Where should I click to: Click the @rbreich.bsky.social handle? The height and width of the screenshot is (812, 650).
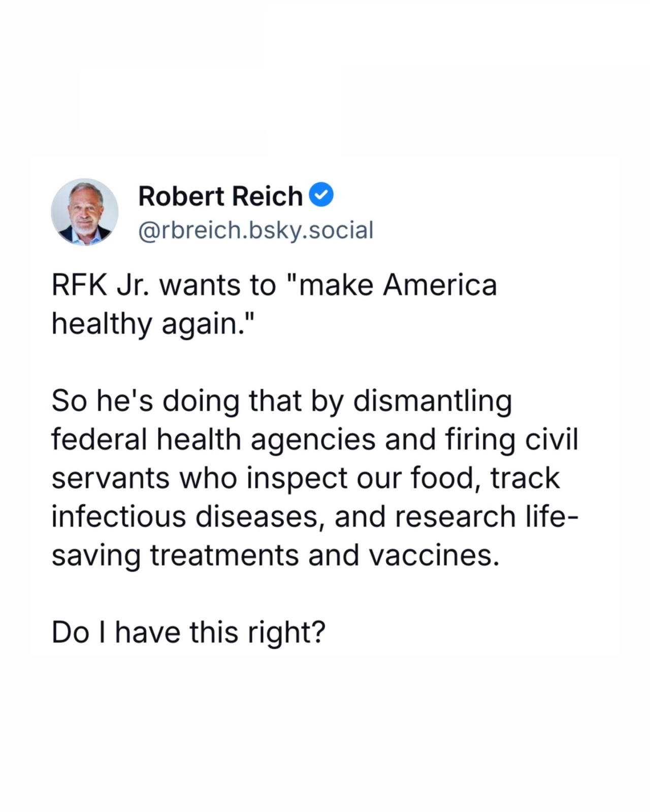coord(256,230)
